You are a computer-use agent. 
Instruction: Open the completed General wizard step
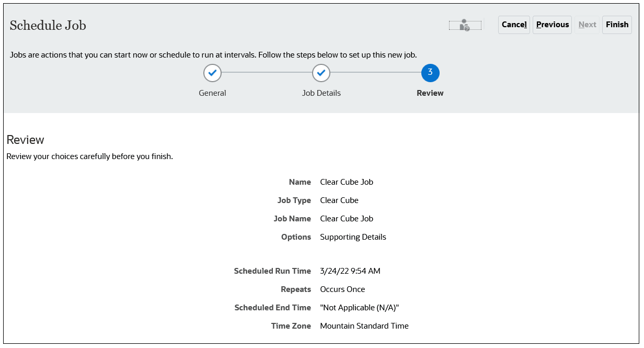(x=212, y=73)
